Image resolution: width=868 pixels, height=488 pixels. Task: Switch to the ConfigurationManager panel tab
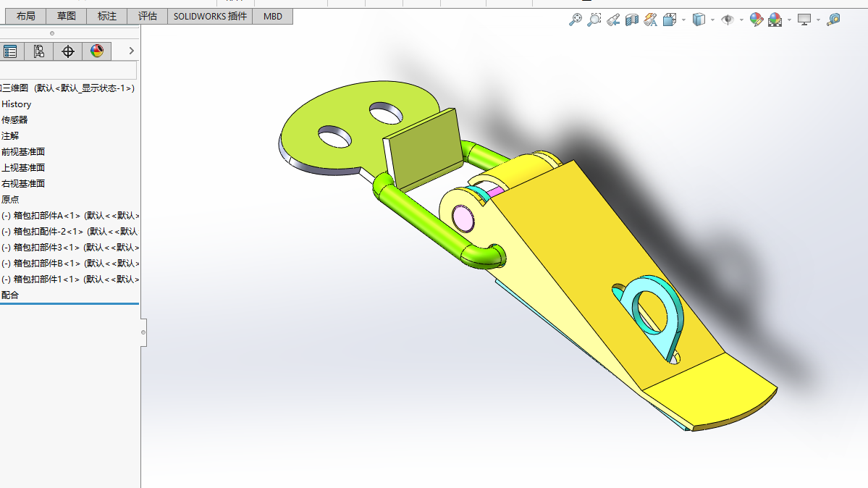click(39, 51)
